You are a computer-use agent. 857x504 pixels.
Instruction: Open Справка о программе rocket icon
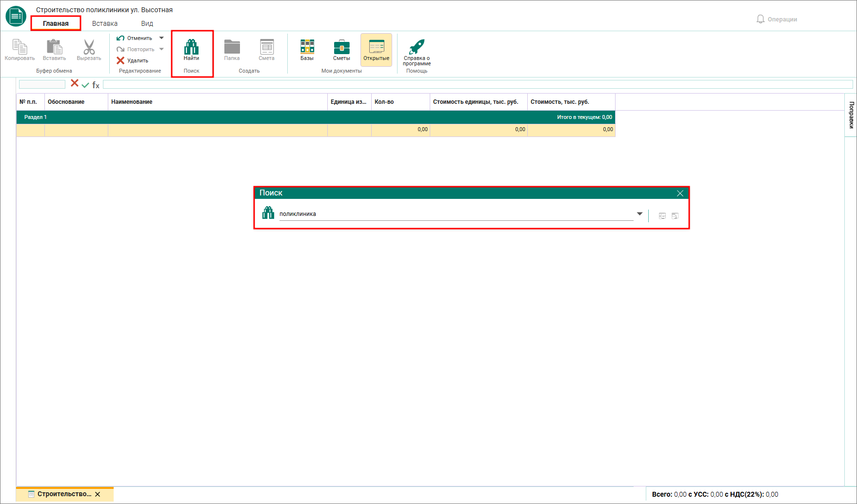(x=417, y=47)
